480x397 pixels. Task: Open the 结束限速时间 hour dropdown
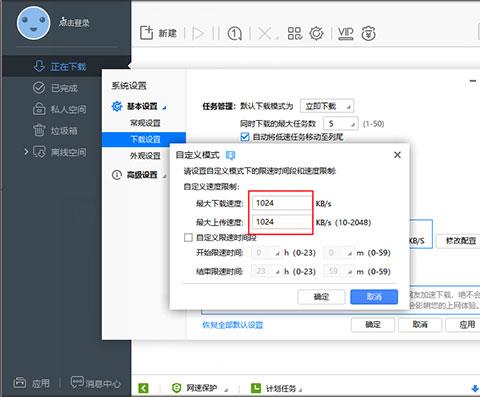point(267,271)
